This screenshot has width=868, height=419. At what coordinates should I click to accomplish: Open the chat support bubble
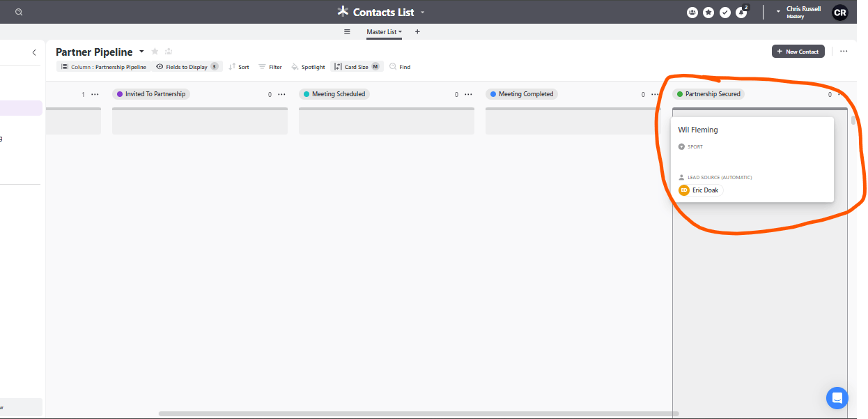click(x=837, y=398)
